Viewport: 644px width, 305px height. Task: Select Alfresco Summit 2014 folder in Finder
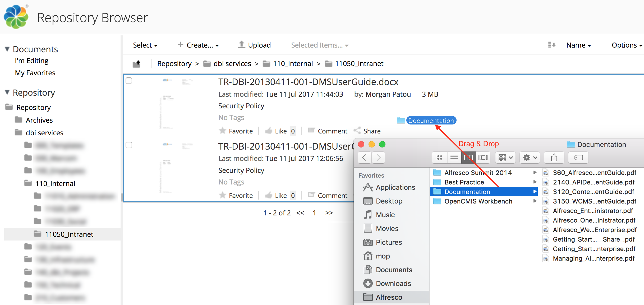click(484, 173)
